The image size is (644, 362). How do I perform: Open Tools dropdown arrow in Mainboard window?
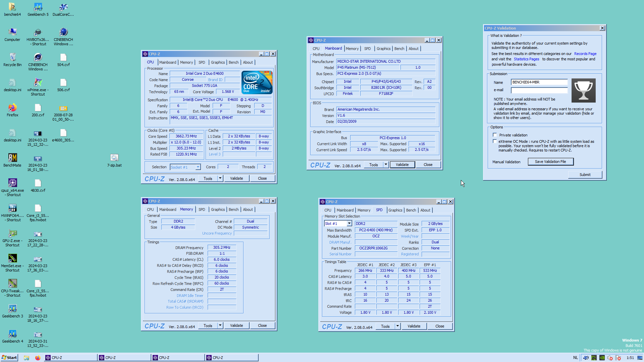386,165
